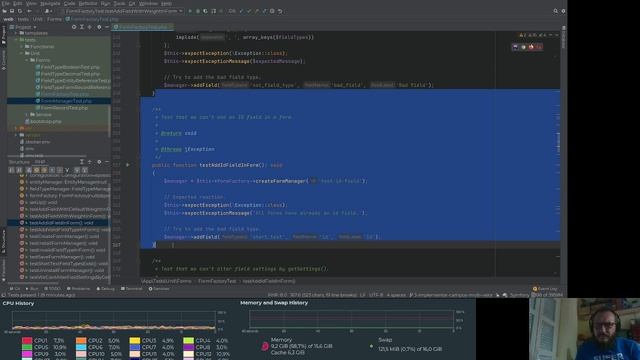Open the TODO tool window

(x=52, y=289)
